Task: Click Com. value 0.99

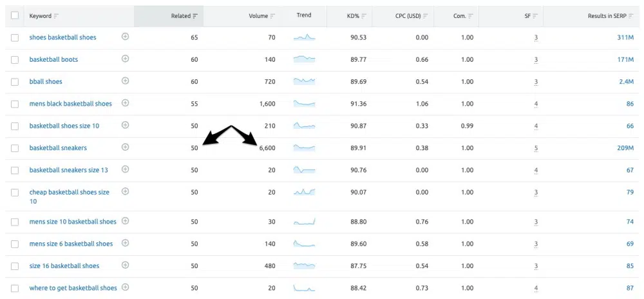Action: (467, 126)
